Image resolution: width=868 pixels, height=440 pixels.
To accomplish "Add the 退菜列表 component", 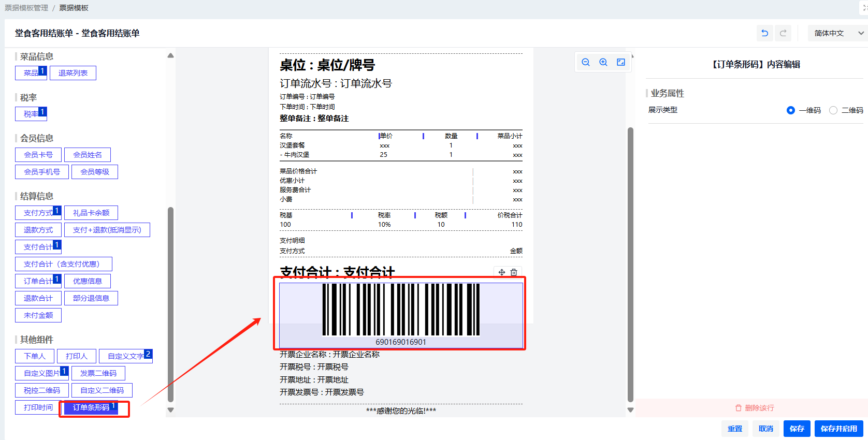I will pos(73,73).
